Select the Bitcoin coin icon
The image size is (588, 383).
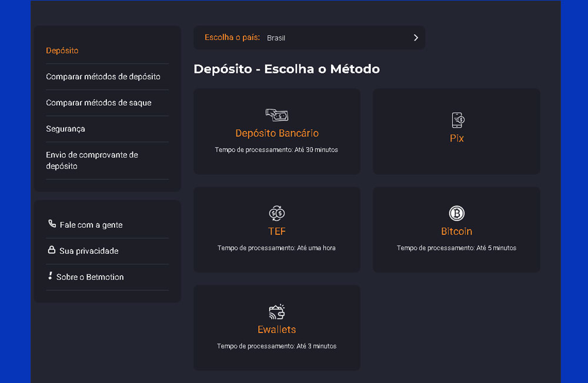[x=456, y=213]
